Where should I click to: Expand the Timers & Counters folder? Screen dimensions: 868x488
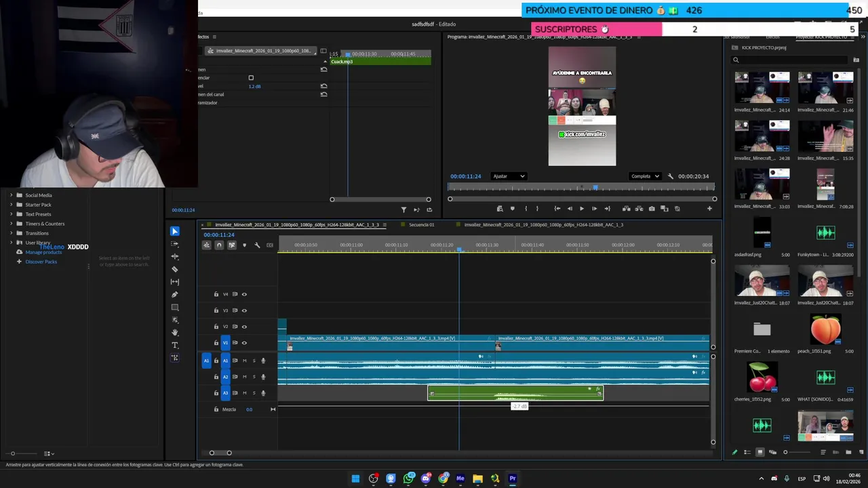11,224
